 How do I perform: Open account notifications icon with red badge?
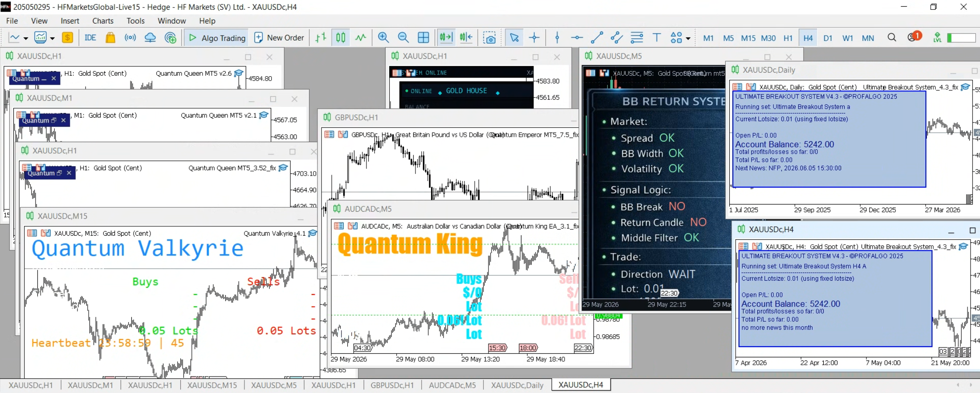coord(914,37)
